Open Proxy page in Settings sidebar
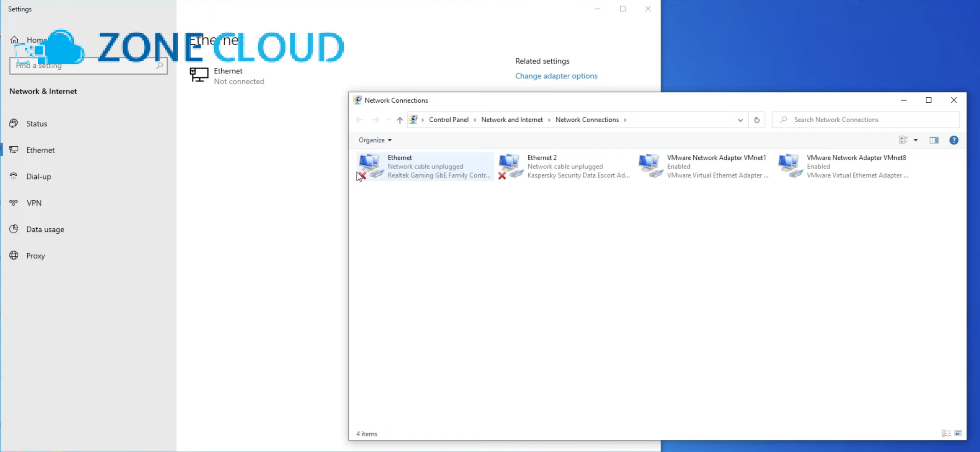 (88, 256)
